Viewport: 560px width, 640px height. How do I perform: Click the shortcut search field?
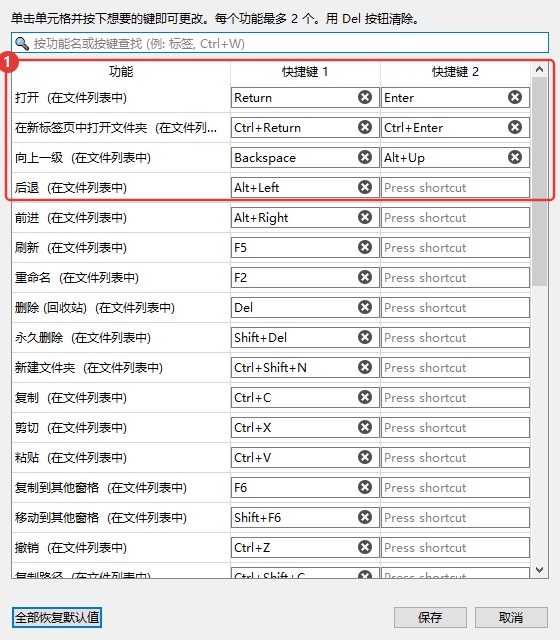coord(280,43)
